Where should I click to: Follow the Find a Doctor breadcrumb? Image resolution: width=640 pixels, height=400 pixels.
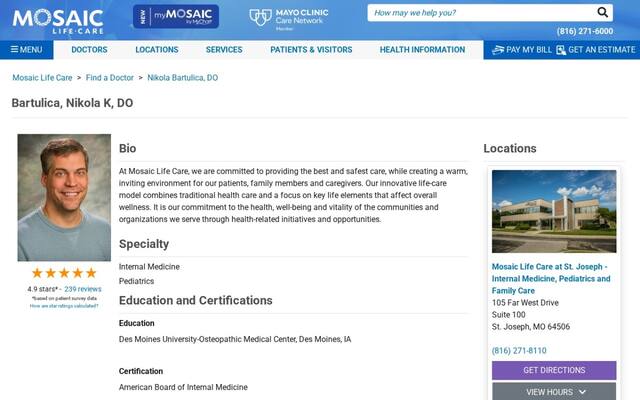110,78
